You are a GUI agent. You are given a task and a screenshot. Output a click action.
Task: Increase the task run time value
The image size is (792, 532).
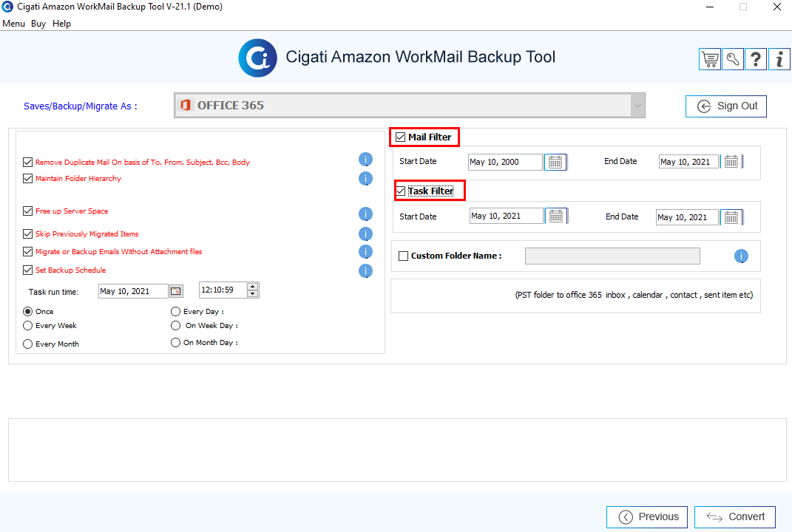(253, 287)
